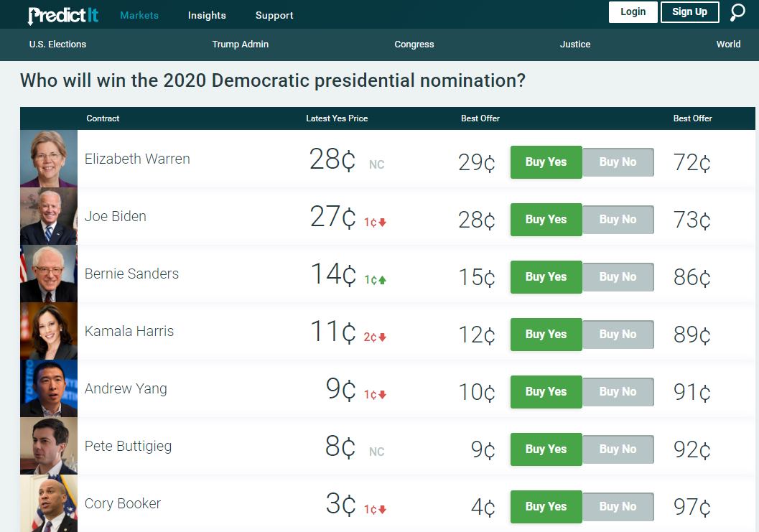Buy Yes for Elizabeth Warren
759x532 pixels.
point(546,162)
